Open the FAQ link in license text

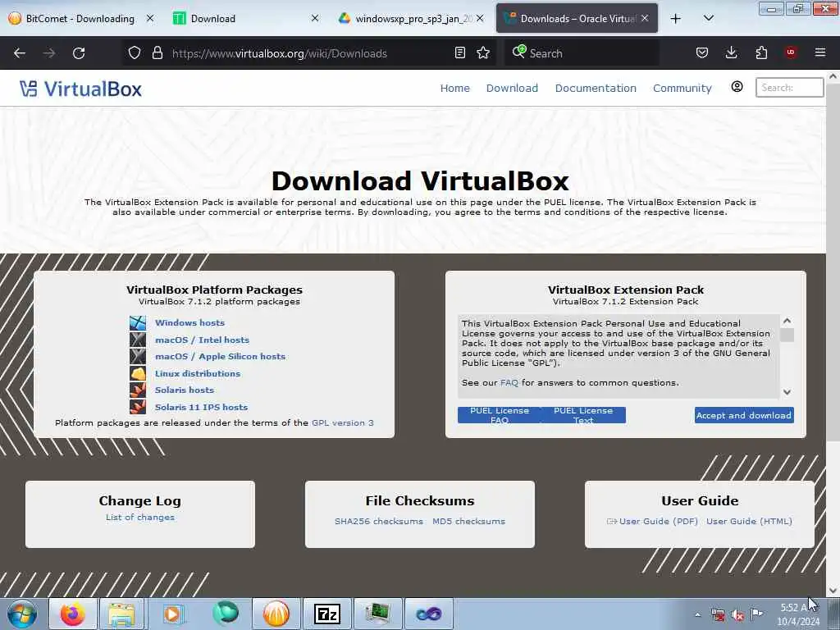(509, 382)
